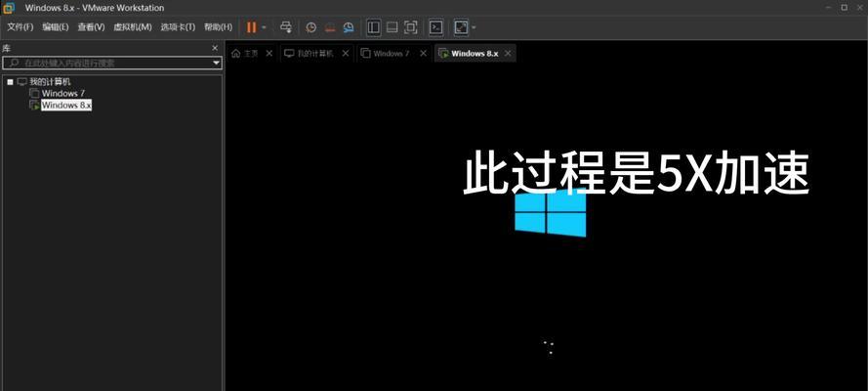Click Send Ctrl+Alt+Del toolbar icon
Image resolution: width=868 pixels, height=391 pixels.
coord(286,27)
